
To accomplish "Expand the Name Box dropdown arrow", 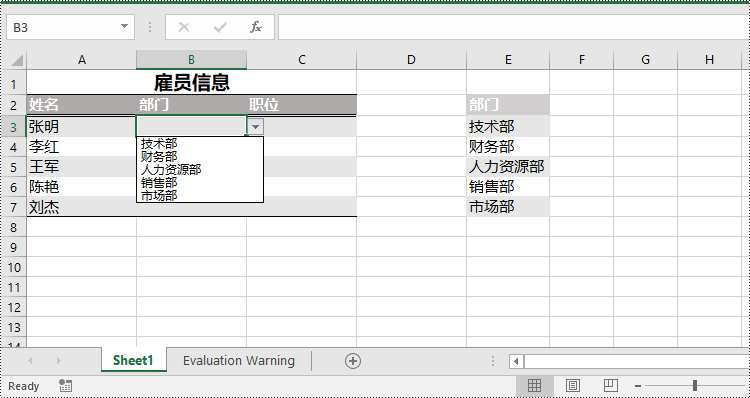I will (x=124, y=26).
